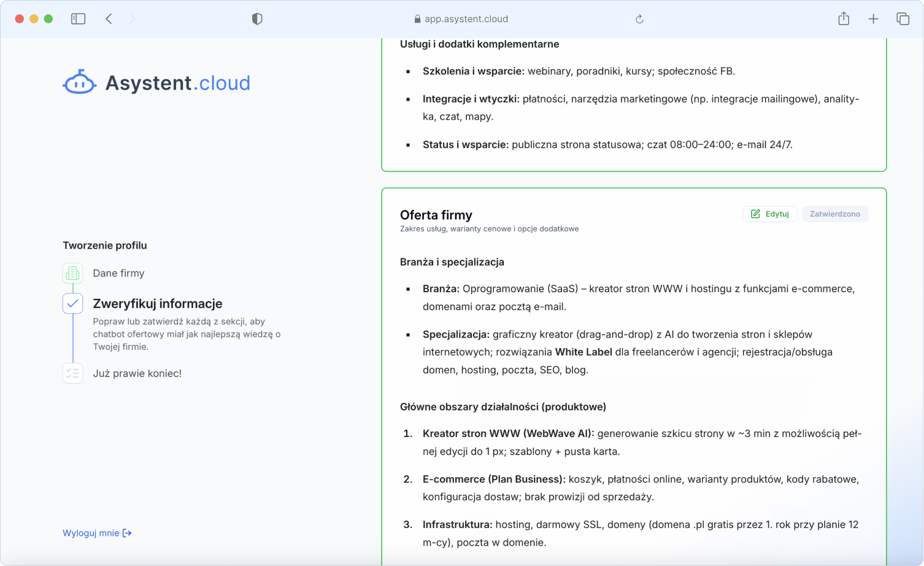Viewport: 924px width, 566px height.
Task: Click the Zatwierdzono status button
Action: point(834,214)
